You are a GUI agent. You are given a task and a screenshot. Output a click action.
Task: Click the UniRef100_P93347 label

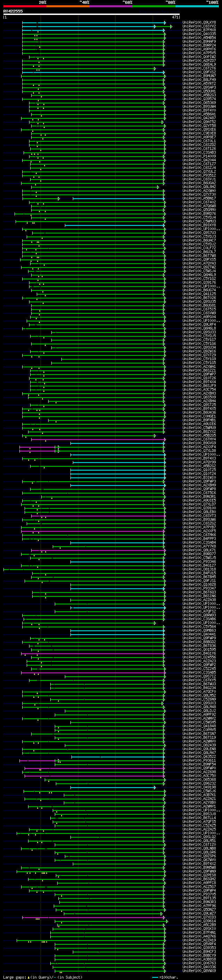pyautogui.click(x=199, y=589)
